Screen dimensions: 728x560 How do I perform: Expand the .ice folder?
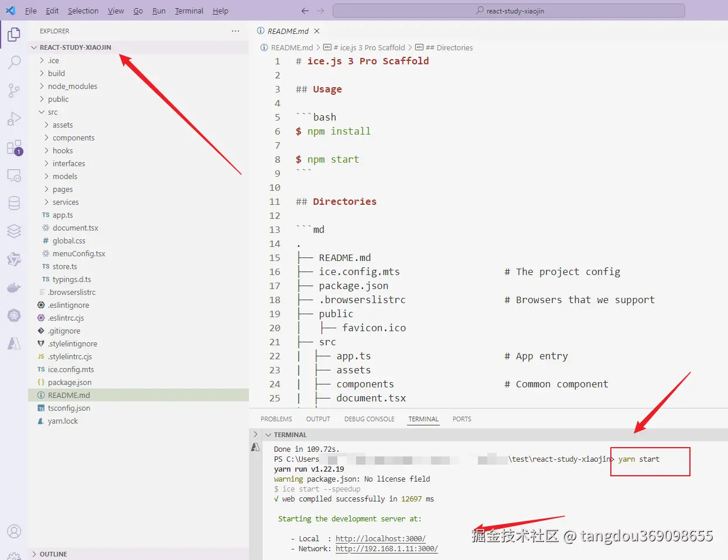138,60
